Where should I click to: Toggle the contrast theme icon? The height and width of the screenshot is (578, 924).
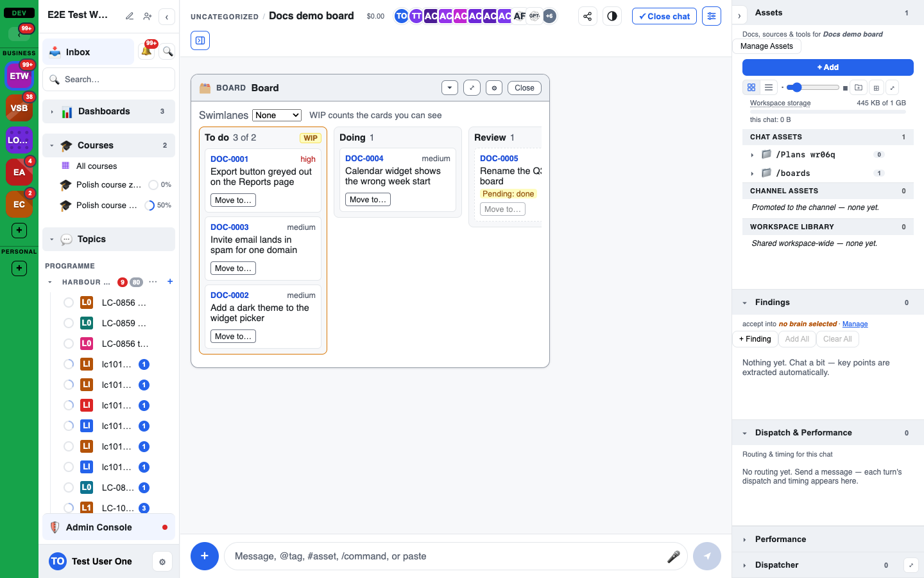pyautogui.click(x=612, y=16)
